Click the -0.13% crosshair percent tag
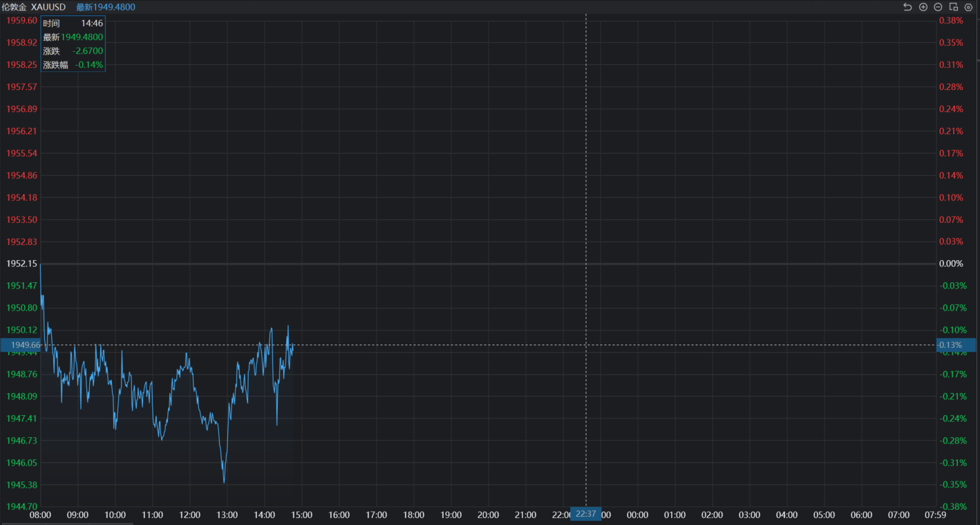The width and height of the screenshot is (980, 525). pyautogui.click(x=957, y=344)
